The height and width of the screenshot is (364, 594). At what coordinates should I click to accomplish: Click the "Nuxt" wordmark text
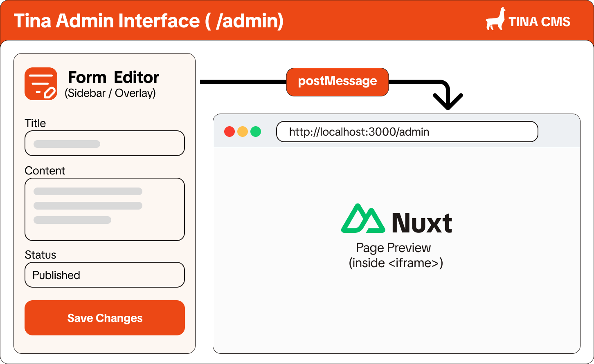[x=422, y=223]
